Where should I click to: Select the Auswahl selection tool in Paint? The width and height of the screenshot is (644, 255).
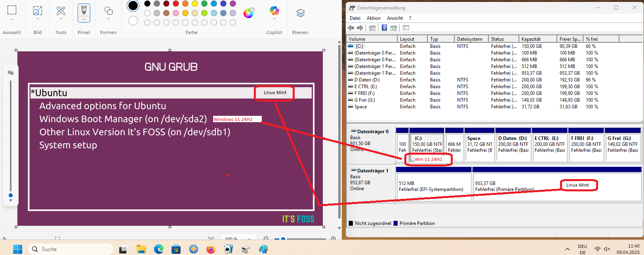(x=12, y=10)
